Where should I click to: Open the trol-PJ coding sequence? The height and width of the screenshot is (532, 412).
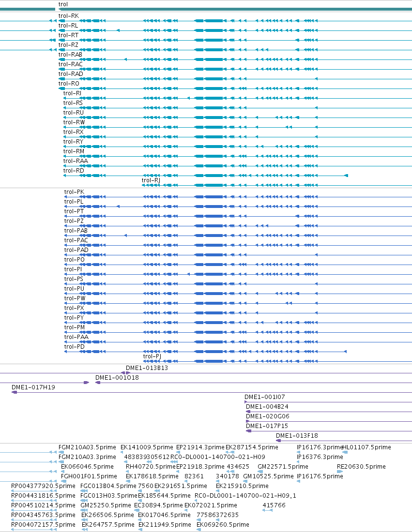[152, 356]
